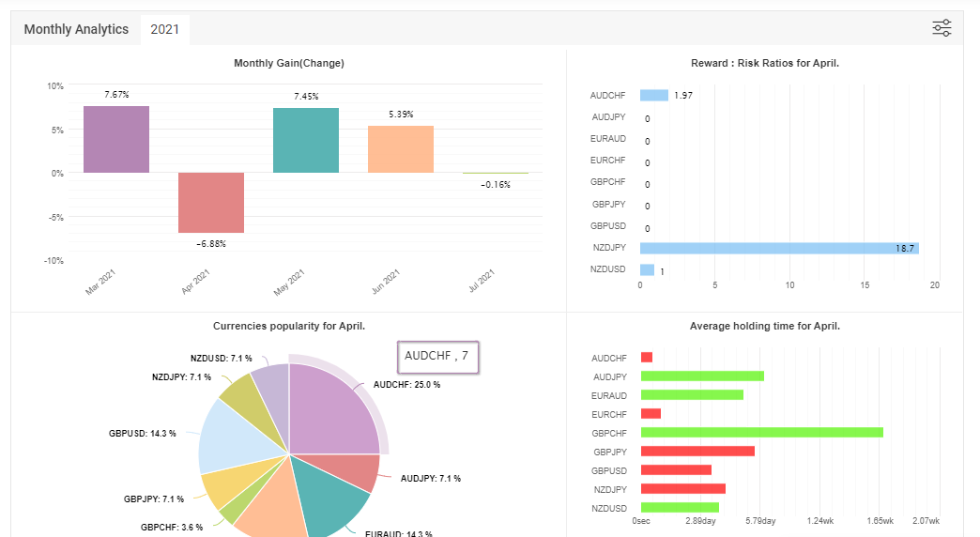
Task: Click the Apr 2021 negative bar
Action: point(211,203)
